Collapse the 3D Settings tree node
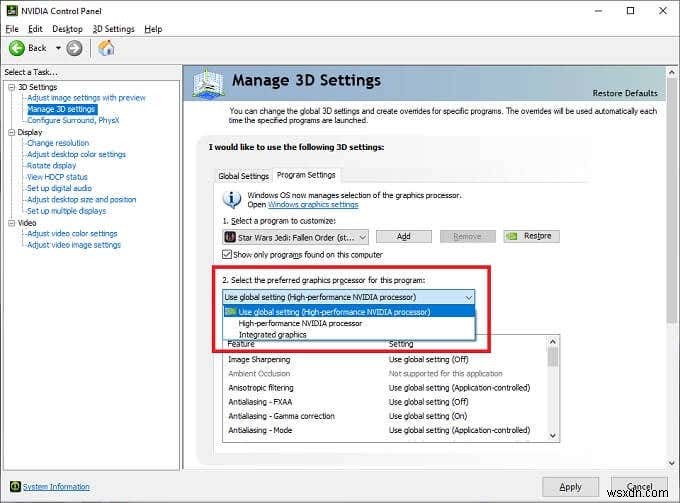 (12, 87)
